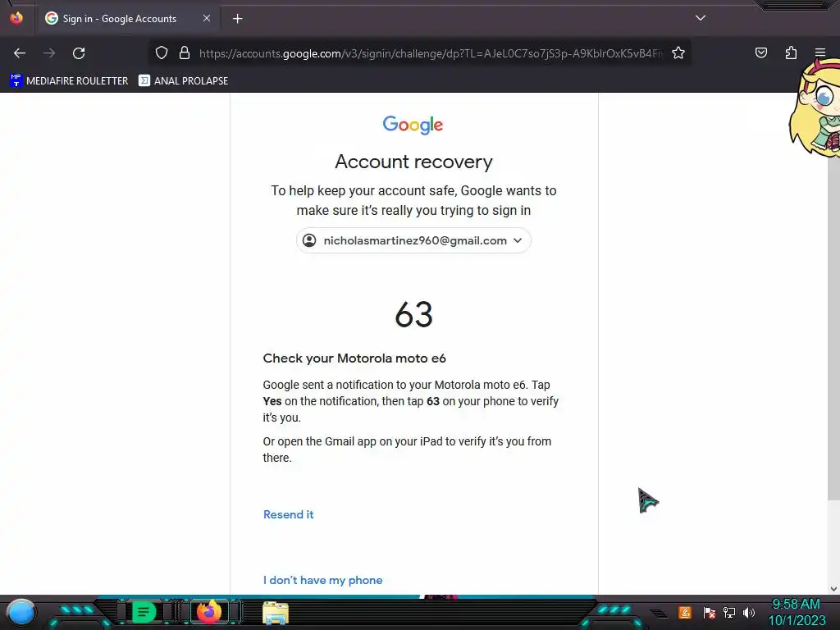Click the large verification number 63
Viewport: 840px width, 630px height.
tap(413, 314)
